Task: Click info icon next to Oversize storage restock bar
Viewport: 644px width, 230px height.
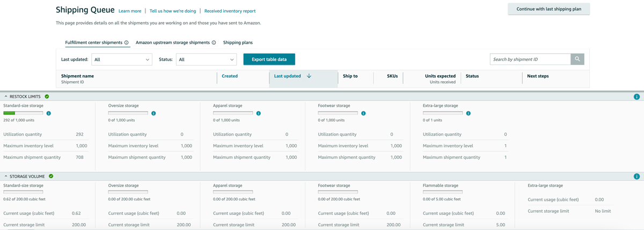Action: (153, 113)
